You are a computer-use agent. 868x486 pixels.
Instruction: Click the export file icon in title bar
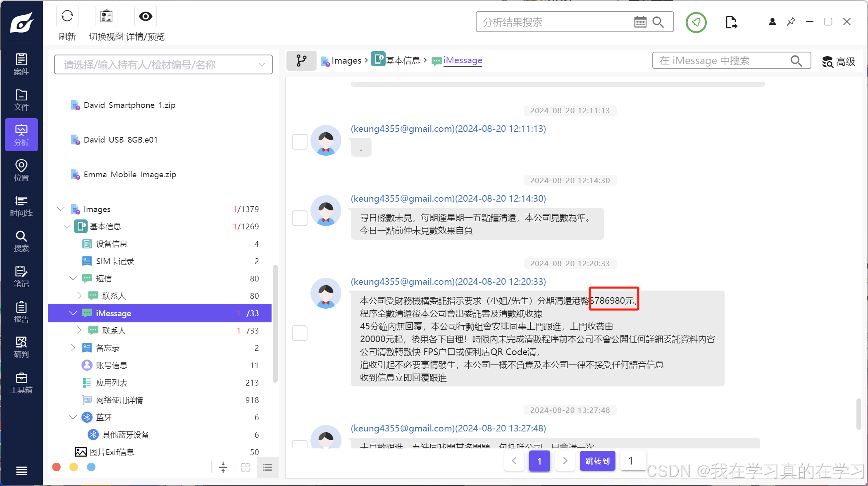pos(731,22)
